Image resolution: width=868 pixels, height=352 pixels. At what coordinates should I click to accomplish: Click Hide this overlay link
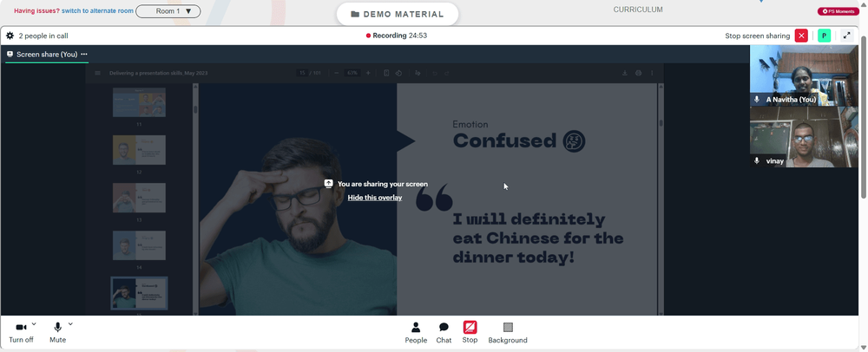click(x=375, y=198)
